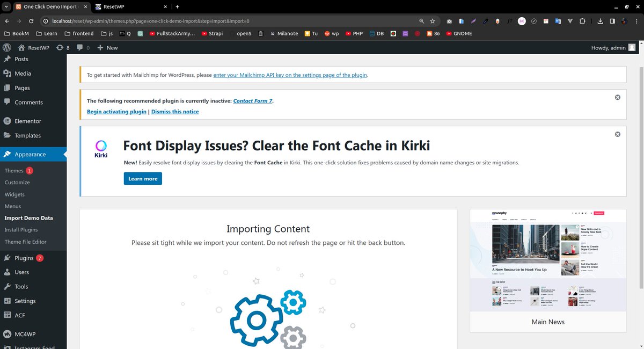Dismiss the Contact Form 7 notice X
The image size is (644, 349).
tap(618, 97)
